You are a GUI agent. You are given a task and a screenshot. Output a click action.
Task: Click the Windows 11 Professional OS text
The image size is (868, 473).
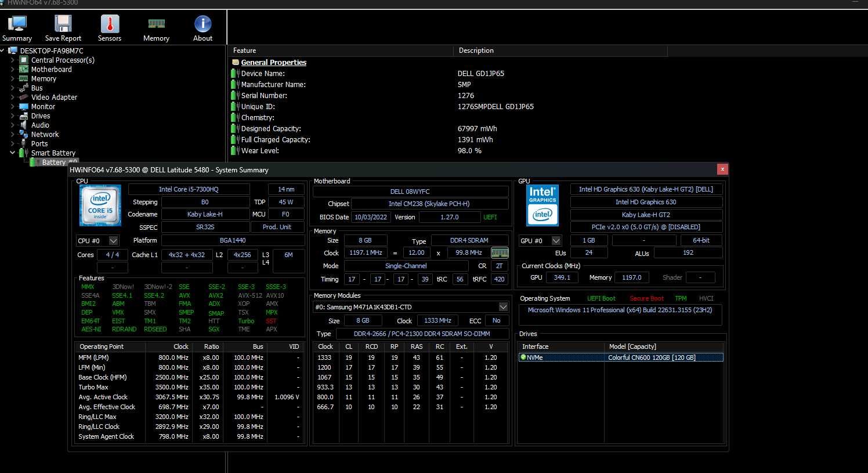coord(620,310)
